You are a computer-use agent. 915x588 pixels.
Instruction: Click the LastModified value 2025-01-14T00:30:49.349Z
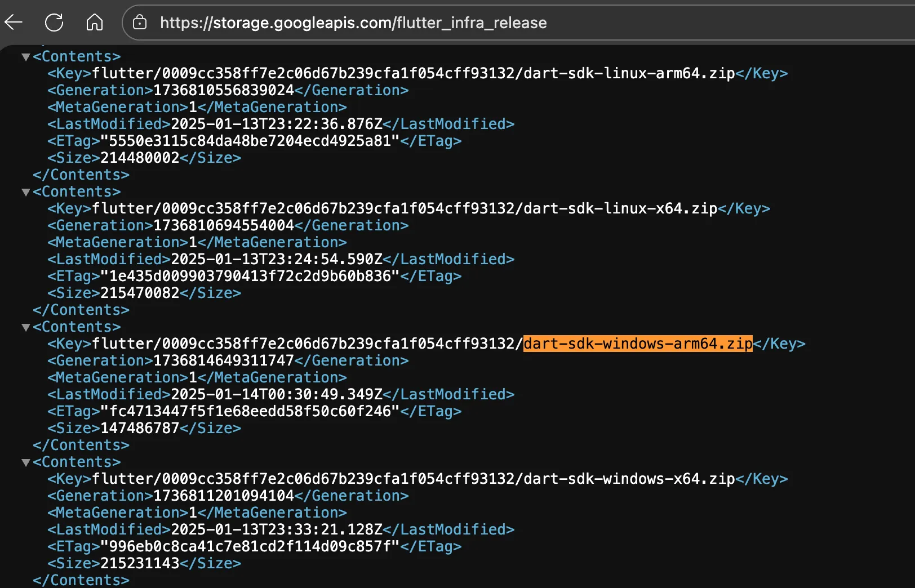276,394
